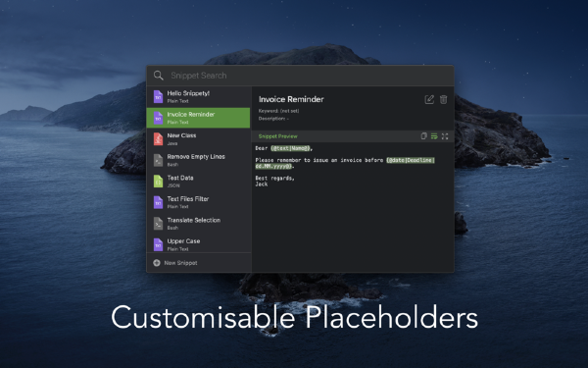This screenshot has height=368, width=588.
Task: Click the Upper Case file icon
Action: click(158, 244)
